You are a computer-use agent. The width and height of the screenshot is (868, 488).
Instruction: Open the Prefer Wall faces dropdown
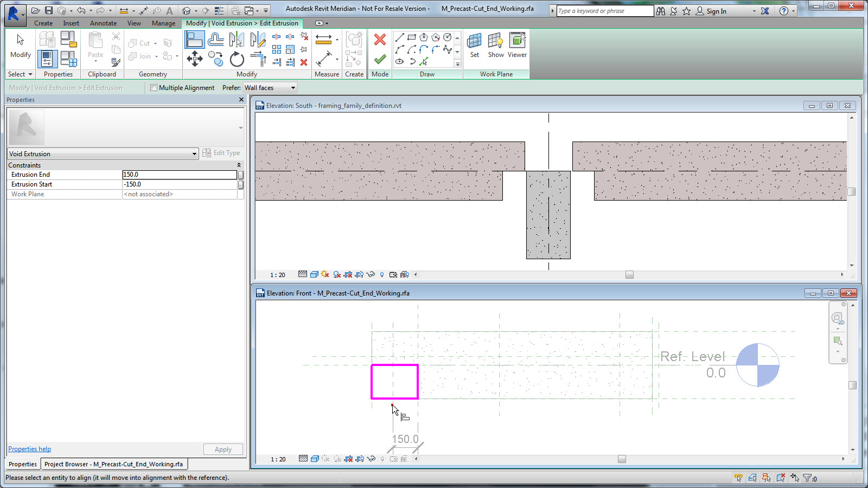(x=270, y=88)
